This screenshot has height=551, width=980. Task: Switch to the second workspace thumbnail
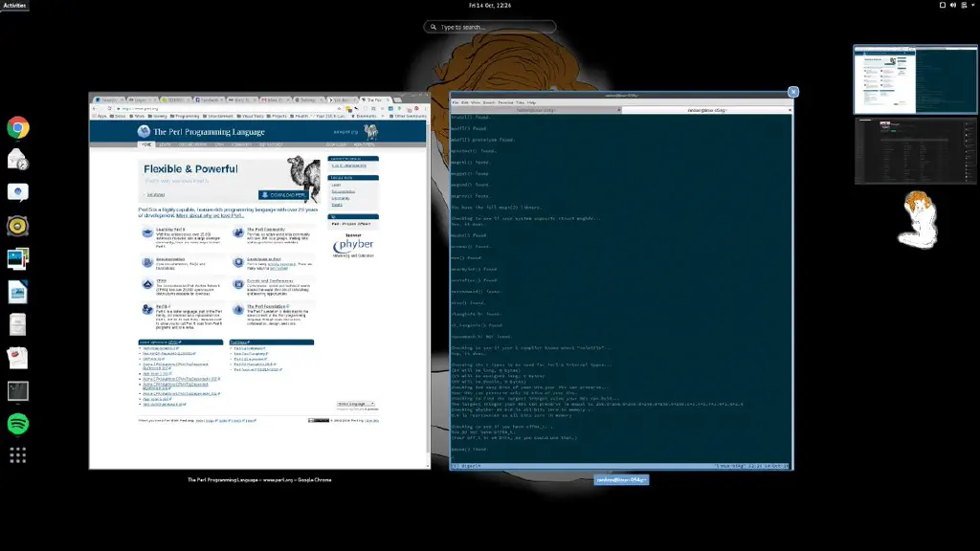coord(916,150)
